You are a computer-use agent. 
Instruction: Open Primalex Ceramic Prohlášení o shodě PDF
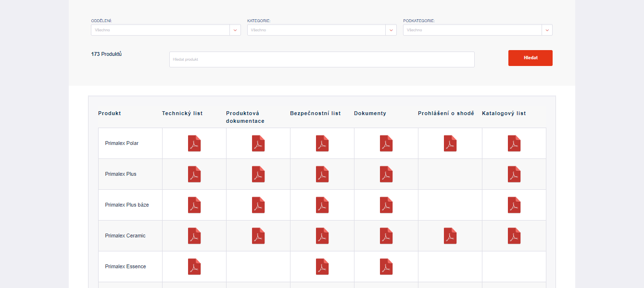450,236
